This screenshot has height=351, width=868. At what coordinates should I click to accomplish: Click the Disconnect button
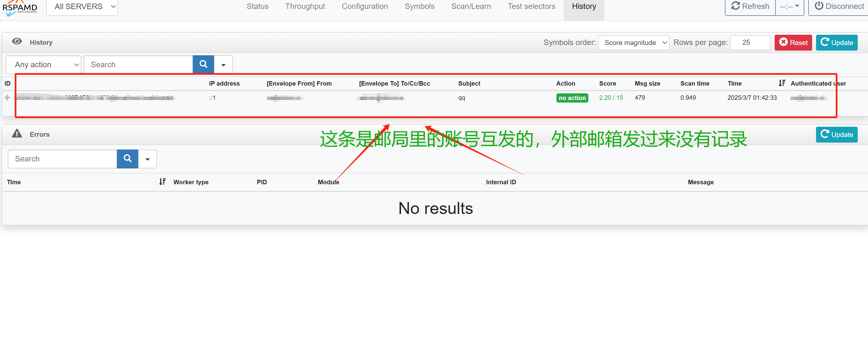[x=839, y=6]
